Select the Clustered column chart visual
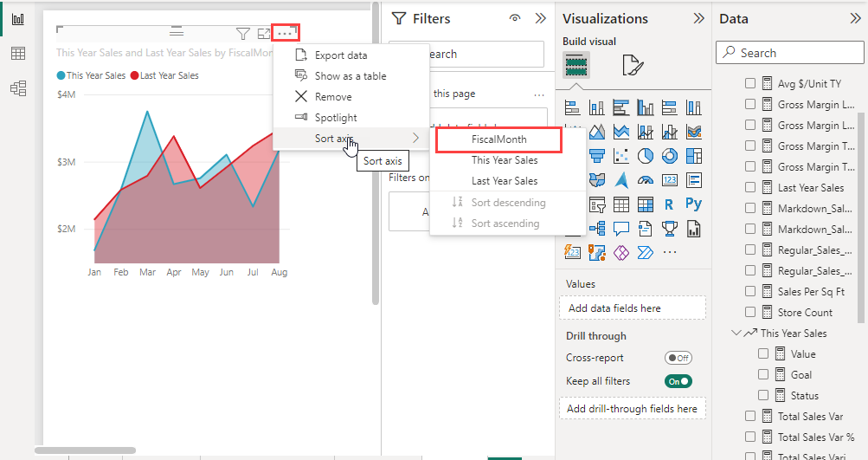868x460 pixels. pyautogui.click(x=646, y=107)
